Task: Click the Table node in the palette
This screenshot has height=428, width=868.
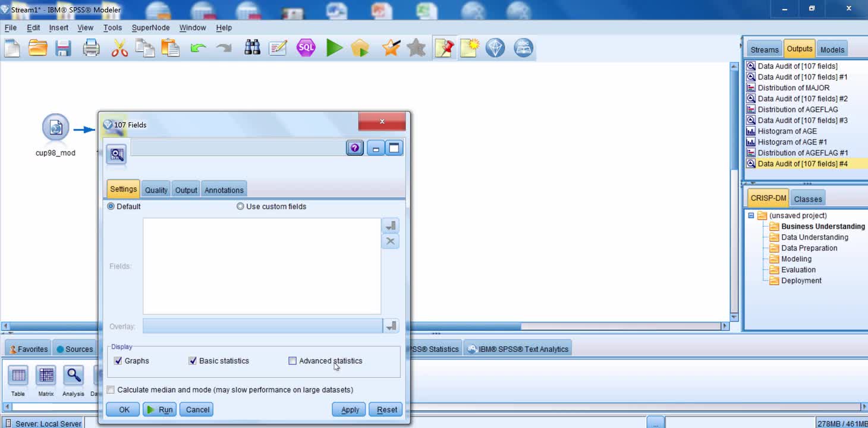Action: (x=18, y=375)
